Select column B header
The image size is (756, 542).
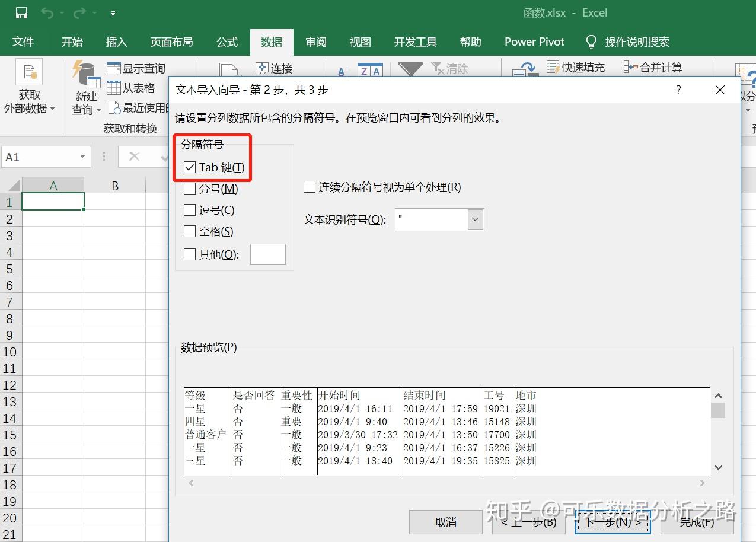coord(114,186)
